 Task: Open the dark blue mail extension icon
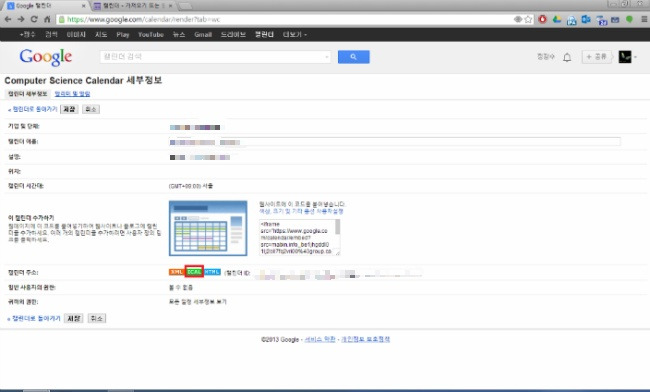click(615, 19)
